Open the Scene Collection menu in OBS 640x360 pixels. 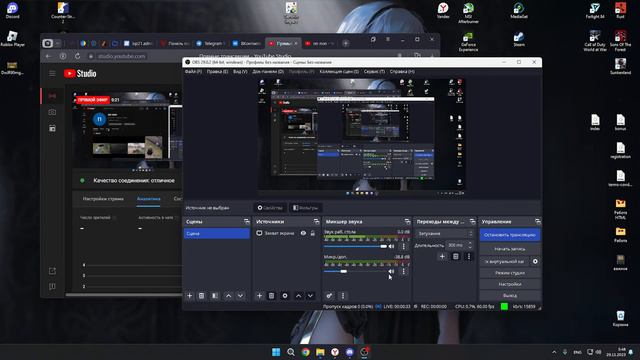(339, 71)
